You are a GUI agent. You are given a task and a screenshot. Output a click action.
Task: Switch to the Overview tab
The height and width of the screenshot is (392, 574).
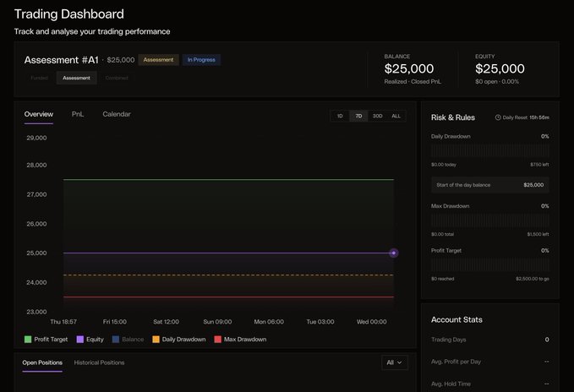pyautogui.click(x=39, y=114)
